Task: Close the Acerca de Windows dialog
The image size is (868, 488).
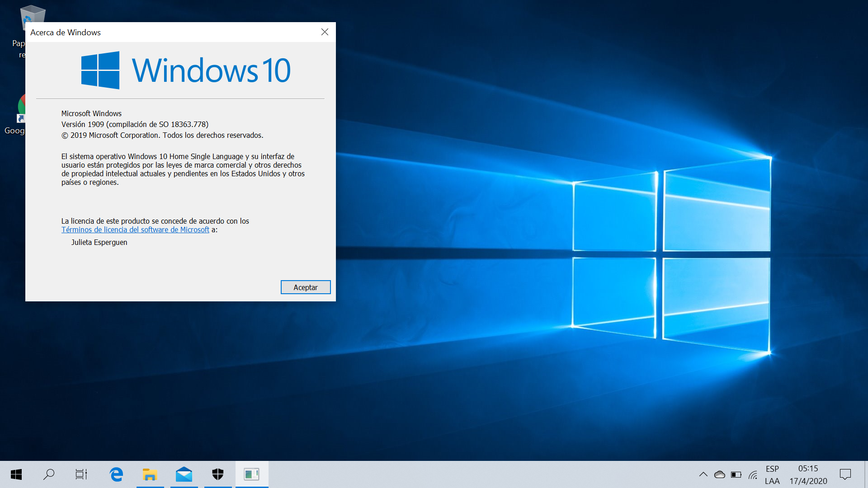Action: click(x=325, y=32)
